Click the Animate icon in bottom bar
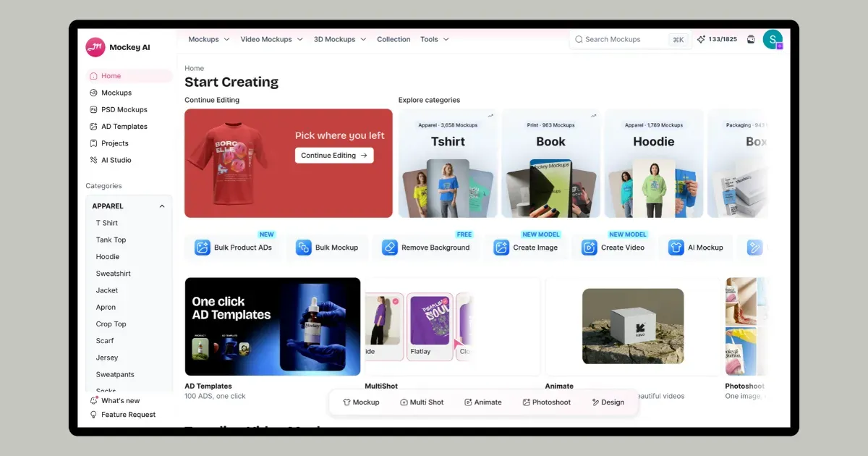Viewport: 868px width, 456px height. pyautogui.click(x=468, y=402)
